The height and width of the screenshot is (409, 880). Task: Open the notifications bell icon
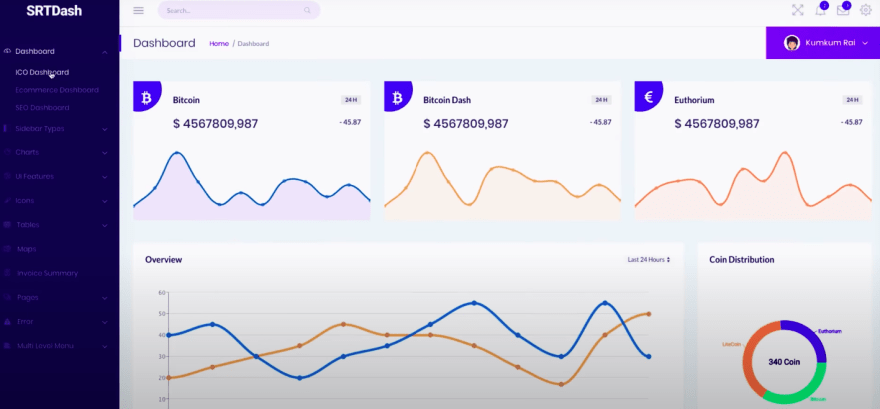821,10
